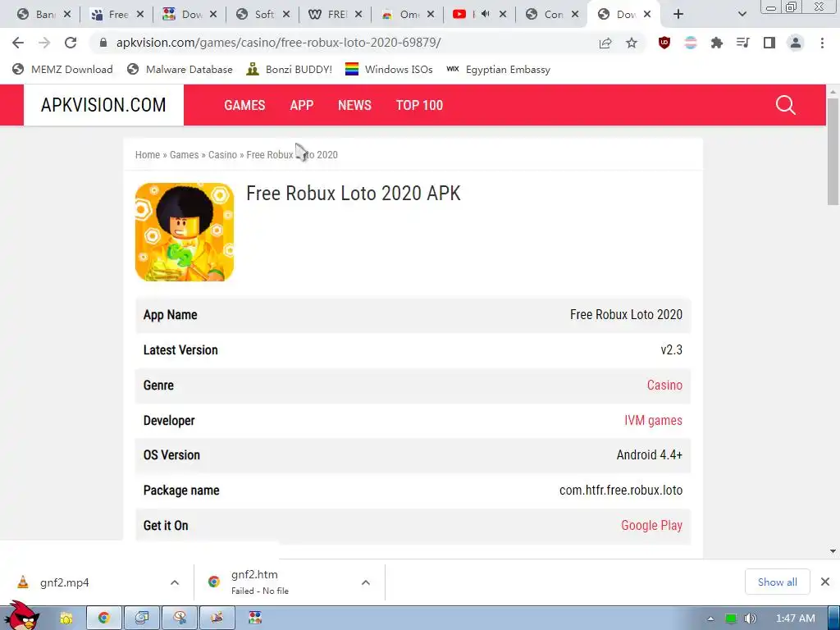Open the Bonzi BUDDY! bookmark
The height and width of the screenshot is (630, 840).
[290, 69]
